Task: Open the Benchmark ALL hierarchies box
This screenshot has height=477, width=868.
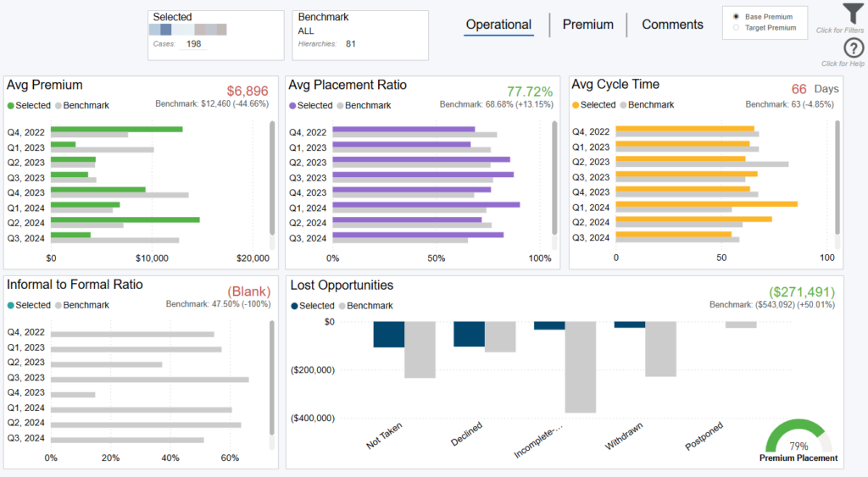Action: 359,35
